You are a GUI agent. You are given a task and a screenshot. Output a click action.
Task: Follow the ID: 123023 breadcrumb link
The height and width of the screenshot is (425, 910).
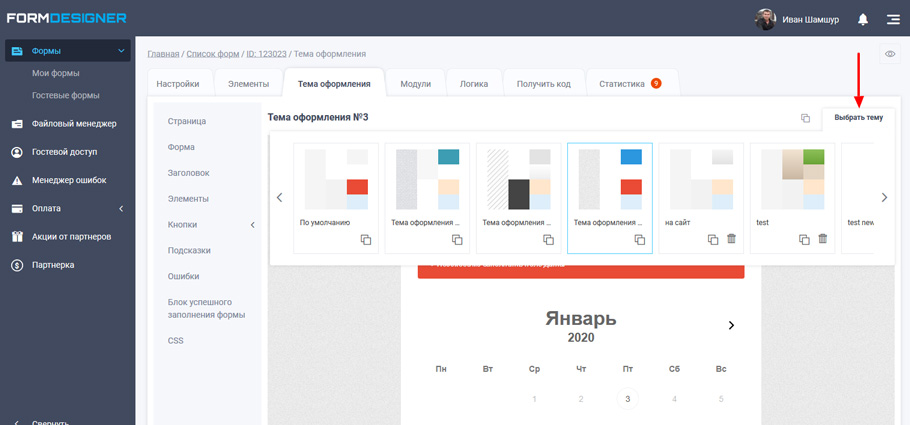click(x=266, y=54)
